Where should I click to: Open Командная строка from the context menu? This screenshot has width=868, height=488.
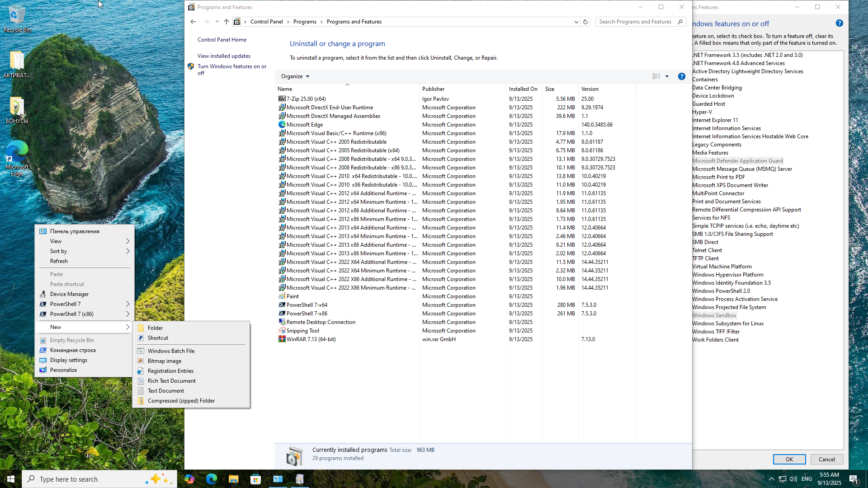point(85,350)
